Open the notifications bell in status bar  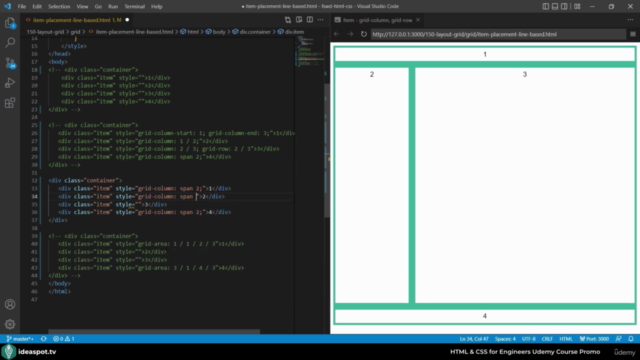click(631, 339)
